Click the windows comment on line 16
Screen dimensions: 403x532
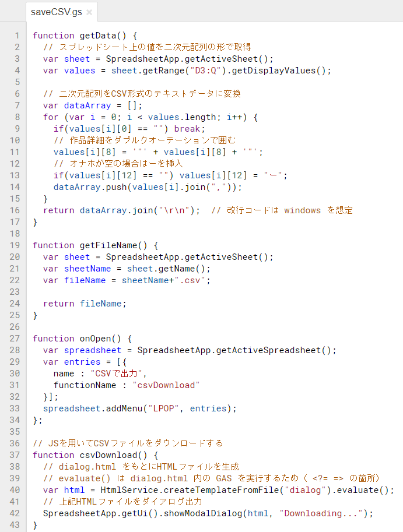(x=282, y=210)
